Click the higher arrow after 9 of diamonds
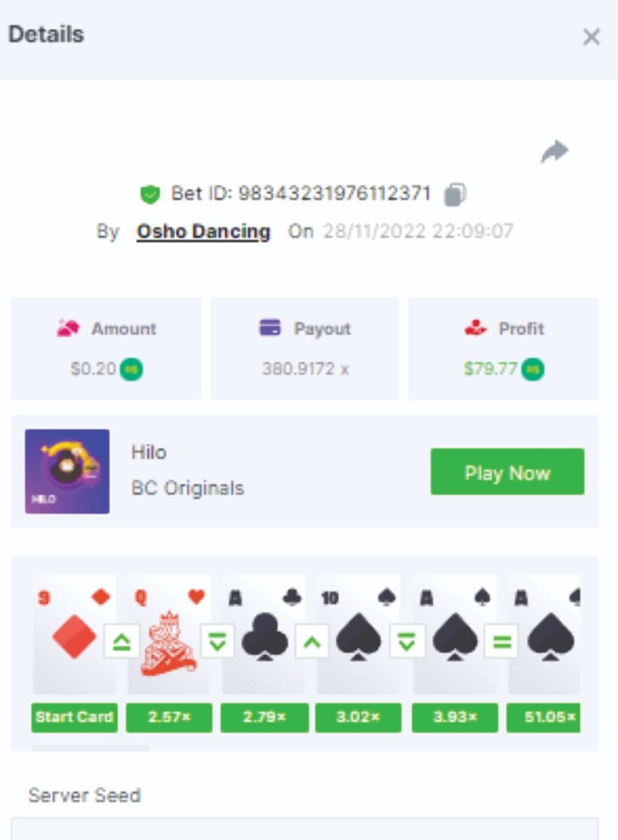This screenshot has width=618, height=840. pyautogui.click(x=121, y=641)
